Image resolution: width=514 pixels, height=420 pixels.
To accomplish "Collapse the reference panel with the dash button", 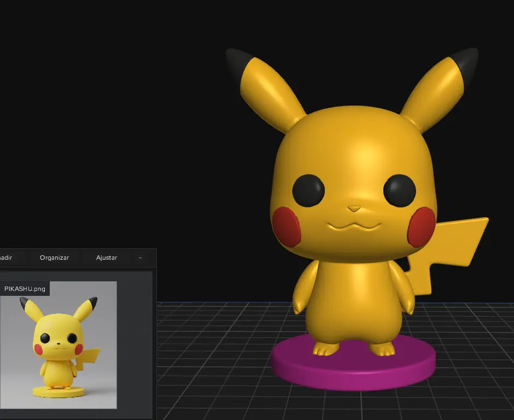I will pos(141,258).
